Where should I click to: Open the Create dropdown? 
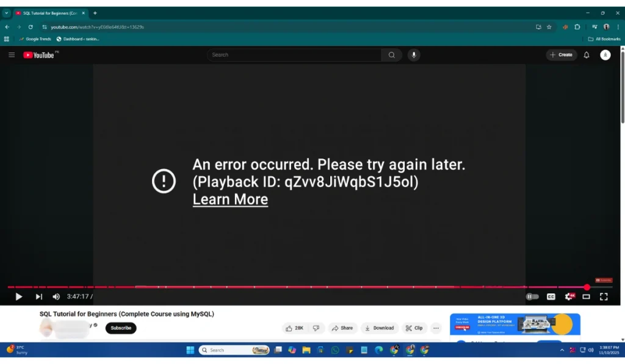click(561, 55)
